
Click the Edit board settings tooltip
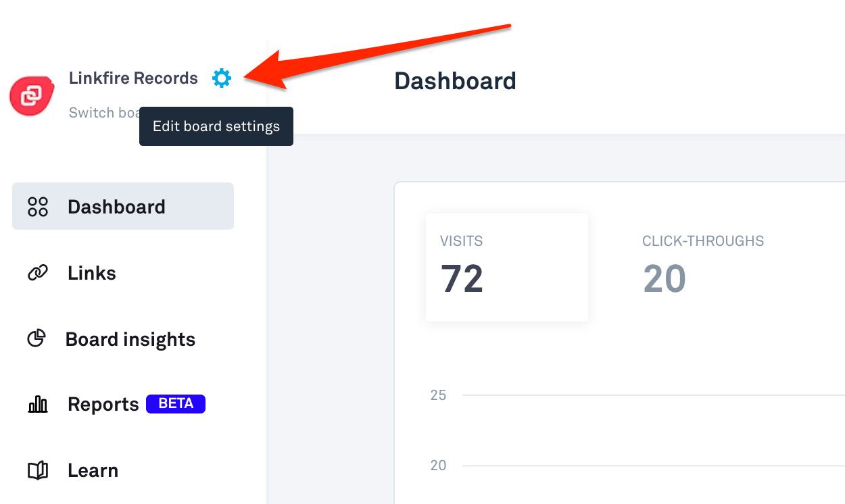(216, 126)
